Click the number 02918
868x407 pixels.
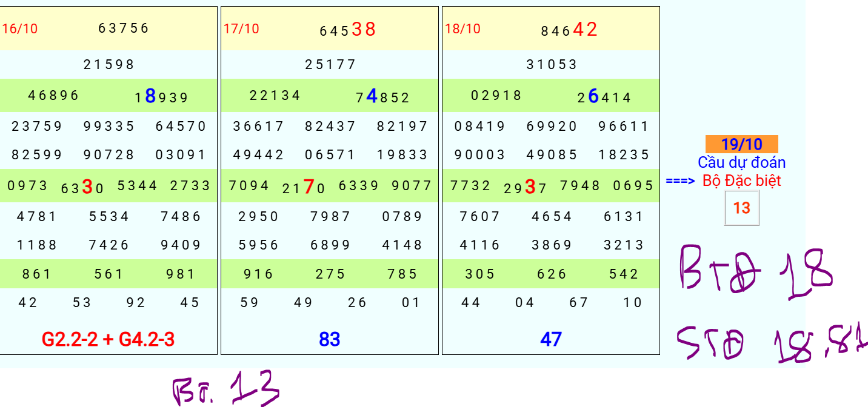point(496,95)
